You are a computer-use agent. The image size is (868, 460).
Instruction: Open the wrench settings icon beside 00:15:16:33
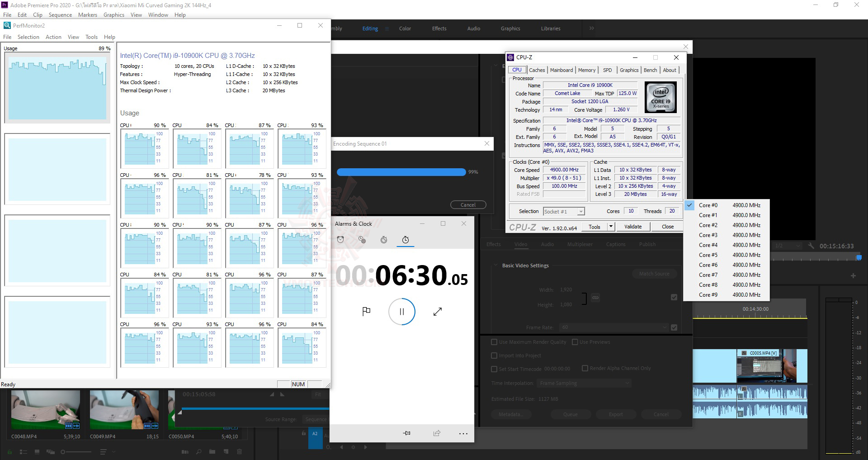[811, 246]
